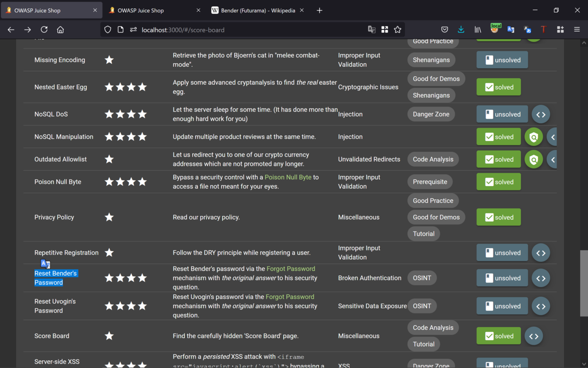Screen dimensions: 588x368
Task: Click solved status for Score Board
Action: (x=499, y=336)
